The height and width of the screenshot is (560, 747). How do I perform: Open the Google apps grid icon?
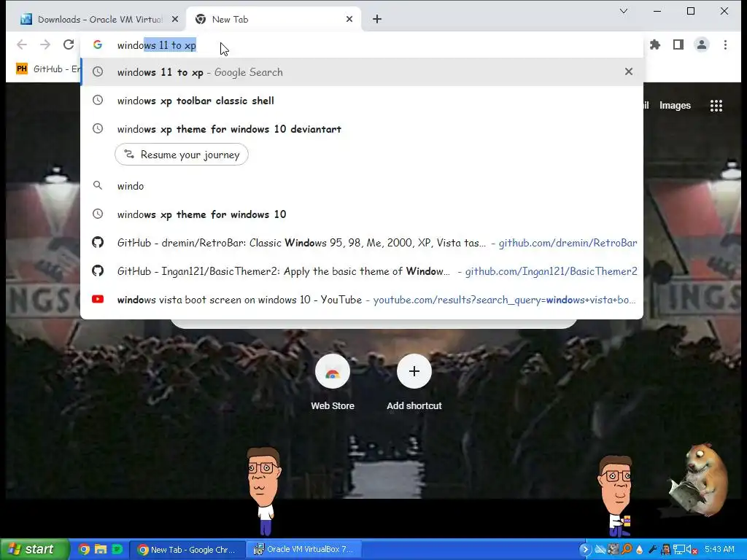[x=716, y=106]
